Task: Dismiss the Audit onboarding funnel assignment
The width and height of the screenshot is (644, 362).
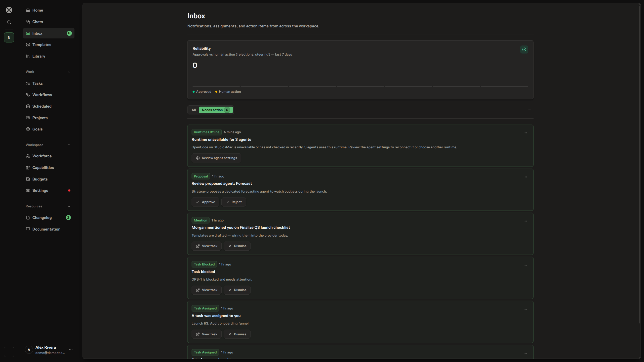Action: pyautogui.click(x=237, y=334)
